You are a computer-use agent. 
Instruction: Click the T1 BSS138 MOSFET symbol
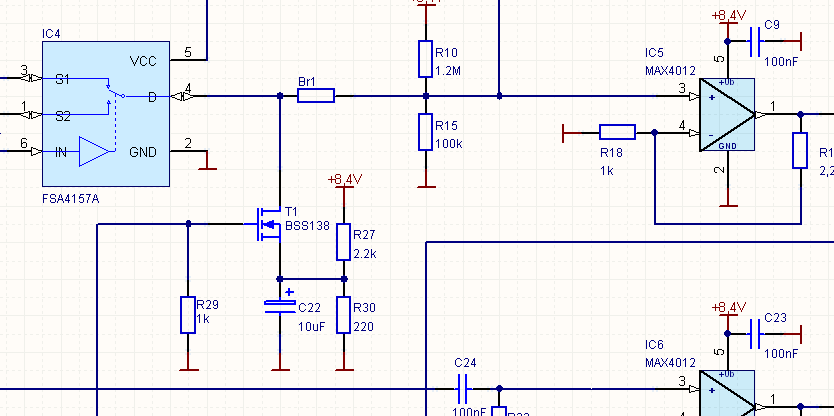[268, 223]
